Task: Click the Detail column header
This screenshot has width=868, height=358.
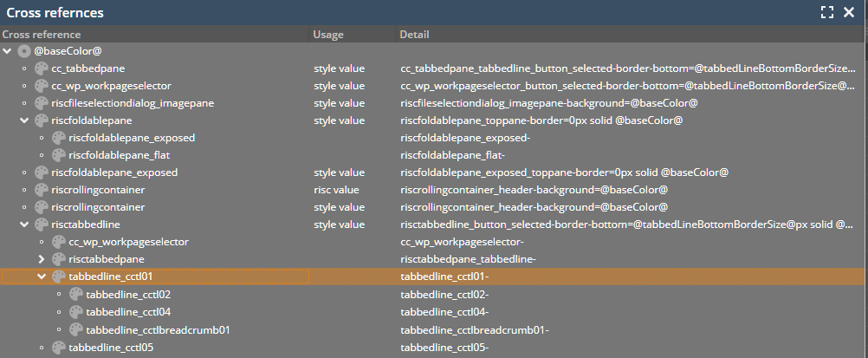Action: tap(414, 35)
